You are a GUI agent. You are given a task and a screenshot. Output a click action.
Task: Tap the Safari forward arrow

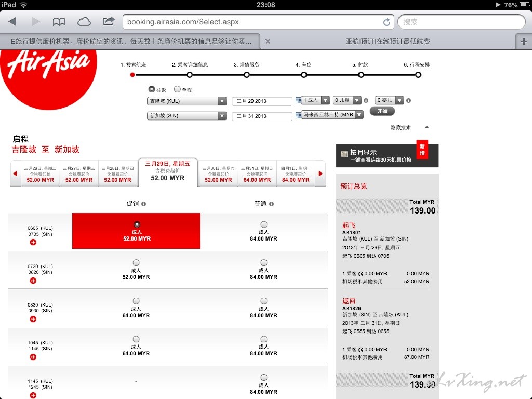pos(36,22)
